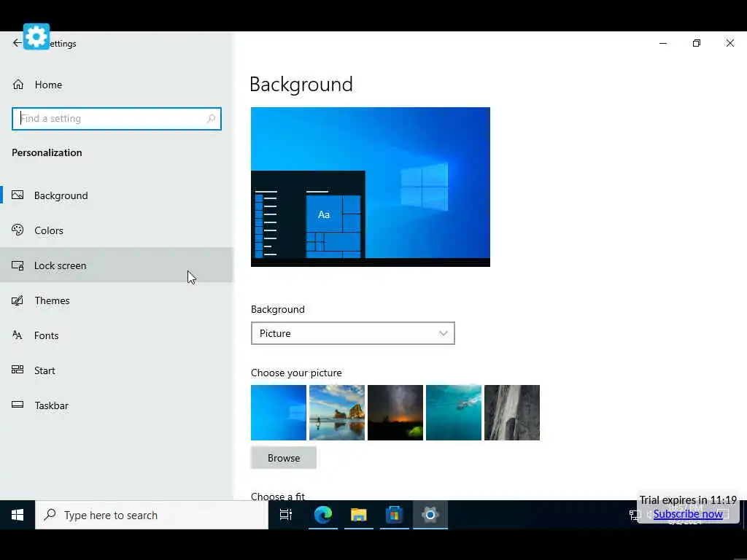Click the Find a setting search box
Screen dimensions: 747x560
click(x=117, y=119)
